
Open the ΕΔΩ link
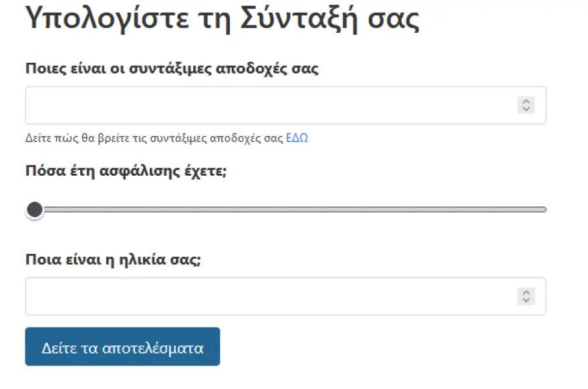pos(297,138)
